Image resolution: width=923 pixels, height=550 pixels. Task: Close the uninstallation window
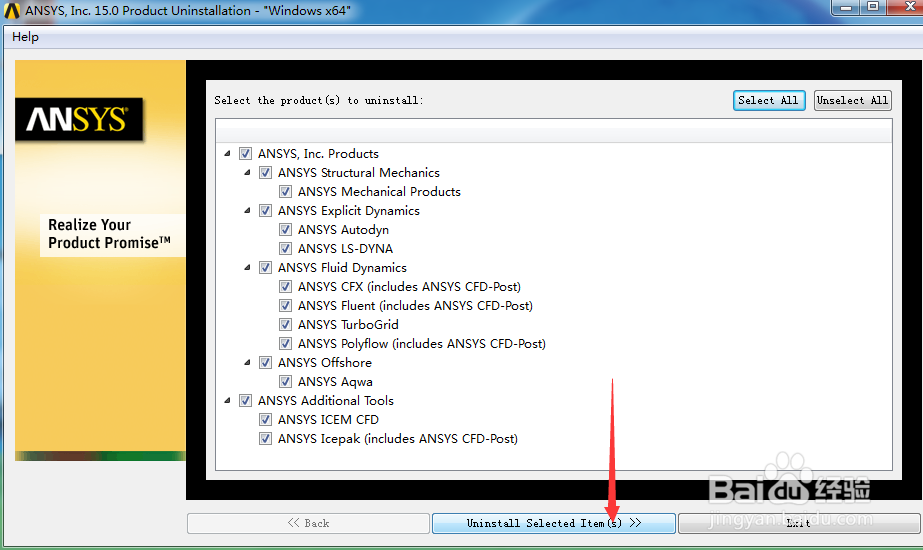coord(907,7)
